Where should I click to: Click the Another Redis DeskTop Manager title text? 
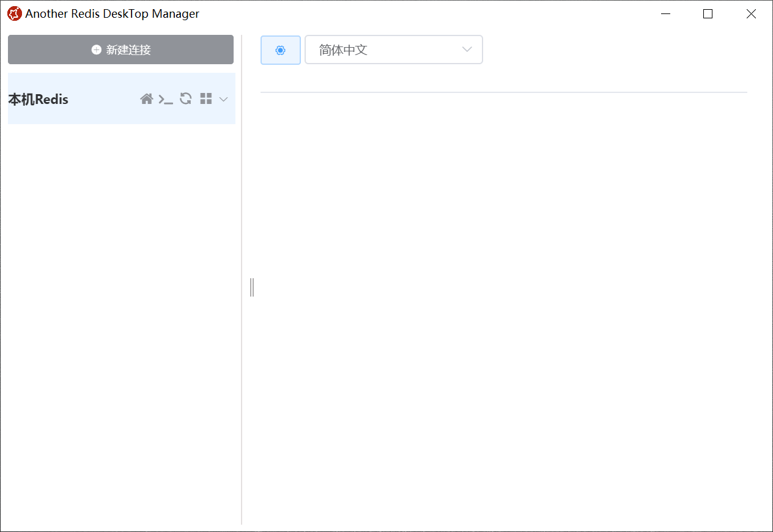coord(112,13)
